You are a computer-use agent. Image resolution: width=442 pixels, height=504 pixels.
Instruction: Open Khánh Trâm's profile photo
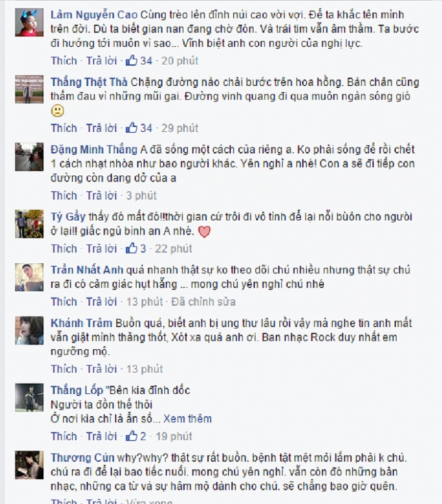pos(29,330)
